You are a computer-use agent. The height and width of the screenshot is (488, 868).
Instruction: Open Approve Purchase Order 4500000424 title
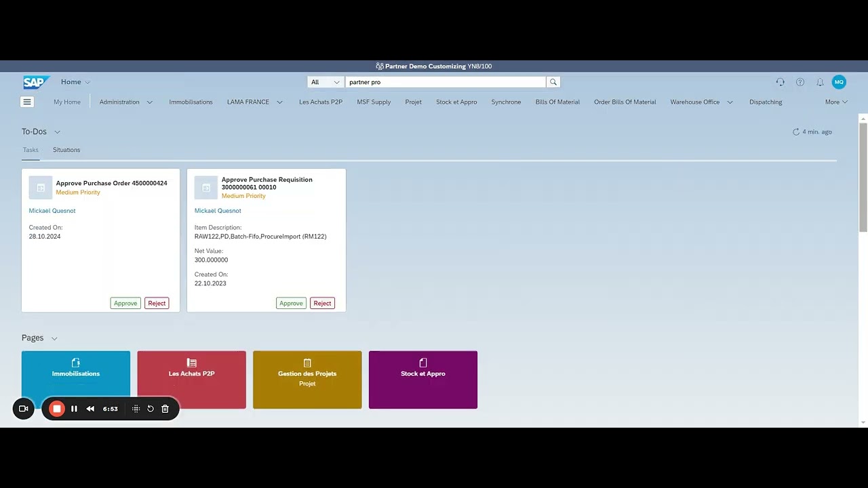pyautogui.click(x=111, y=183)
